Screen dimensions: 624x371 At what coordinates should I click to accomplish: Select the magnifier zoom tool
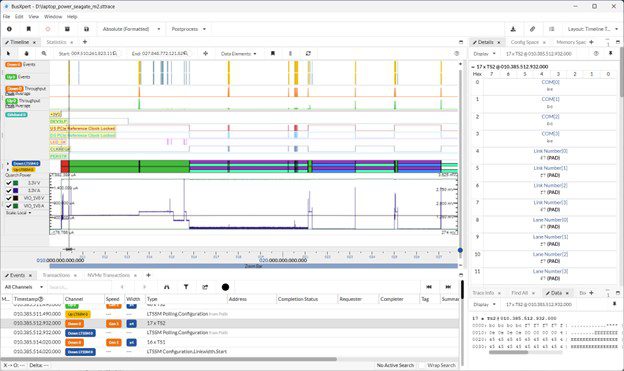tap(44, 53)
